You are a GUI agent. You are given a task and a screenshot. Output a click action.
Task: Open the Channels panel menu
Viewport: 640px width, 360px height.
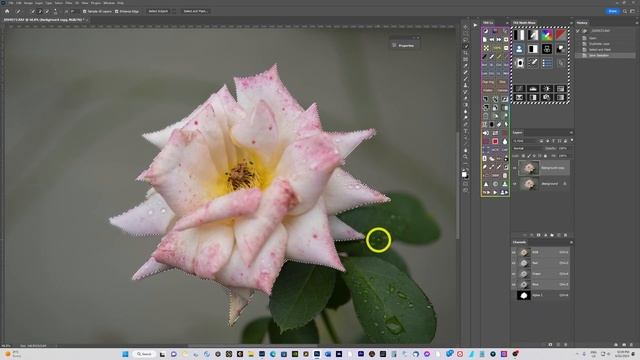(571, 242)
